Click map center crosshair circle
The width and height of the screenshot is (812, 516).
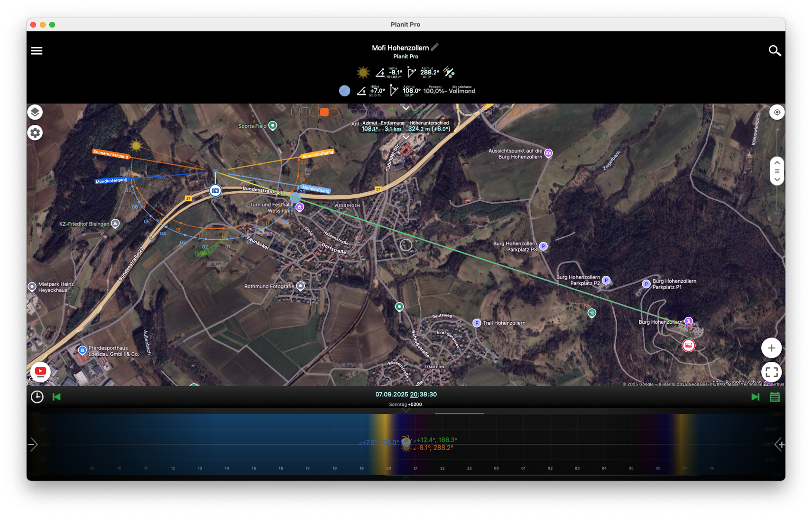click(406, 245)
